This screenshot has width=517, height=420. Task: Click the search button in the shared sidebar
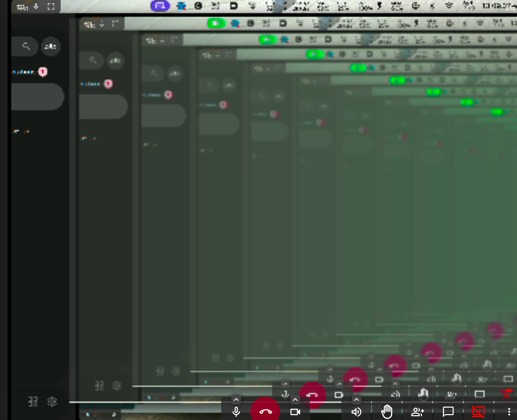click(x=26, y=46)
